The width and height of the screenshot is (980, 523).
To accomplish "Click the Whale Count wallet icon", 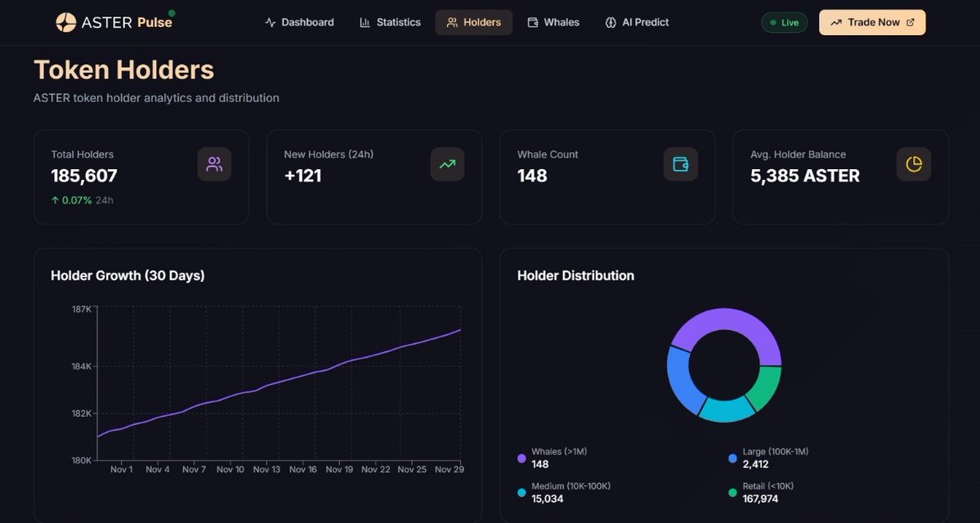I will [x=680, y=163].
